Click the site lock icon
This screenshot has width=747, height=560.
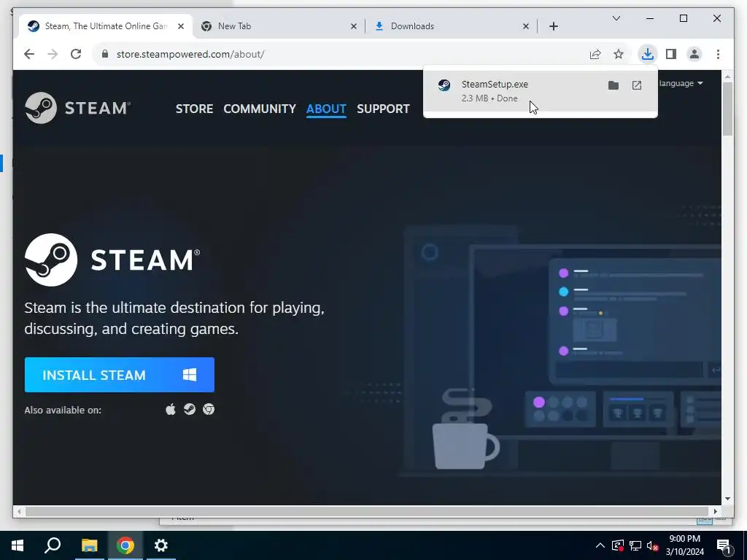(x=105, y=54)
